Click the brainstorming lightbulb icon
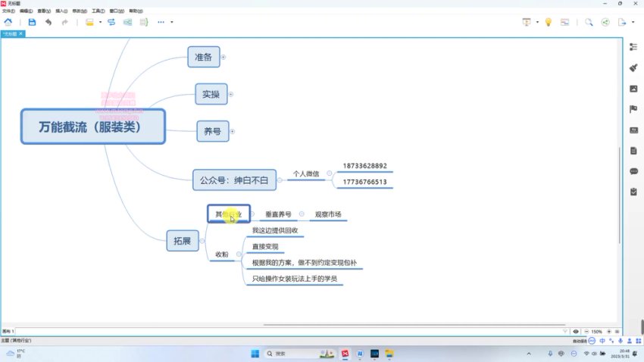This screenshot has width=644, height=362. point(548,22)
